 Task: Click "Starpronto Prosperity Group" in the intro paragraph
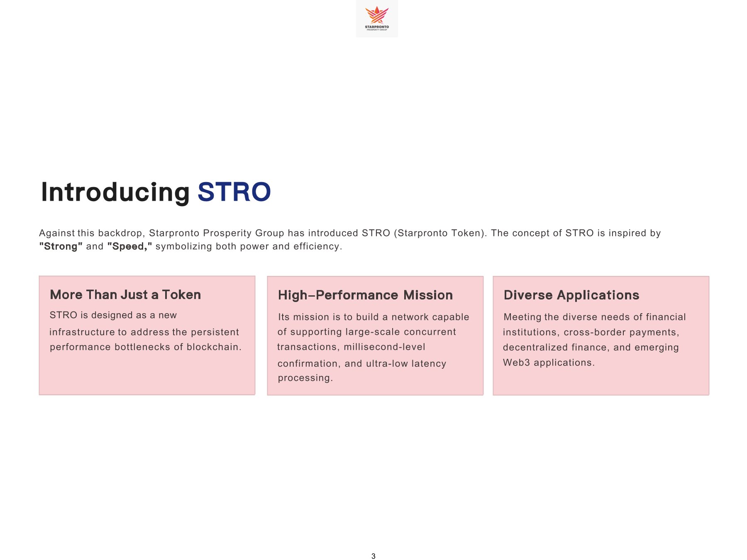[216, 233]
